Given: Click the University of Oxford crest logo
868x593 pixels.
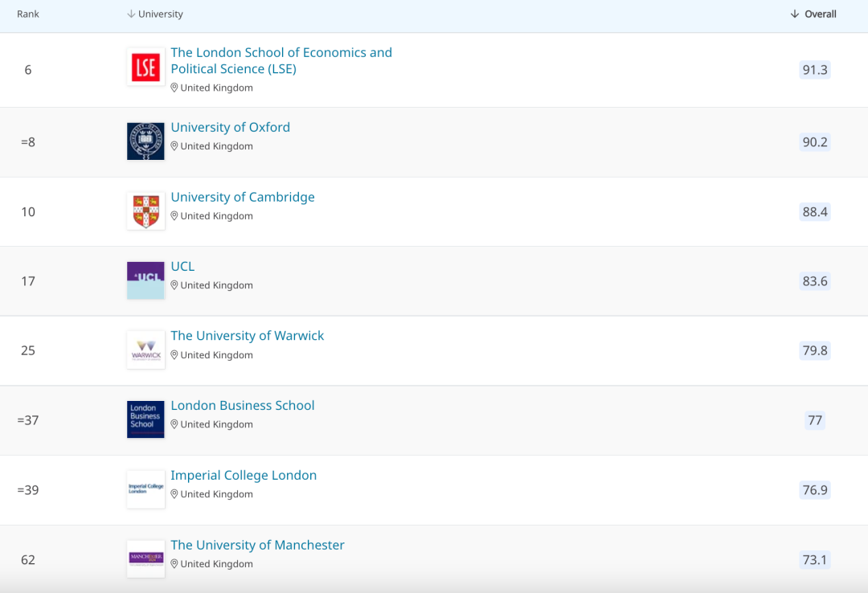Looking at the screenshot, I should point(145,141).
